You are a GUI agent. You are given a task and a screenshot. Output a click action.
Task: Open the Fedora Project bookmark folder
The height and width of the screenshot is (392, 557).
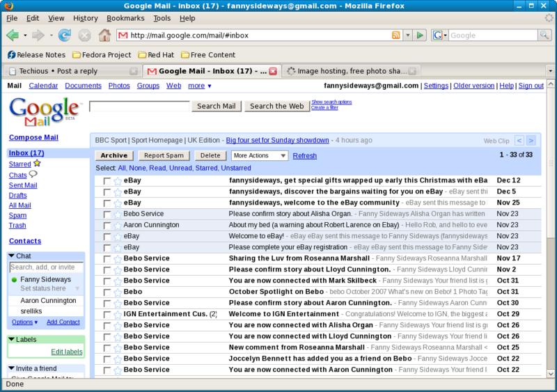click(102, 55)
